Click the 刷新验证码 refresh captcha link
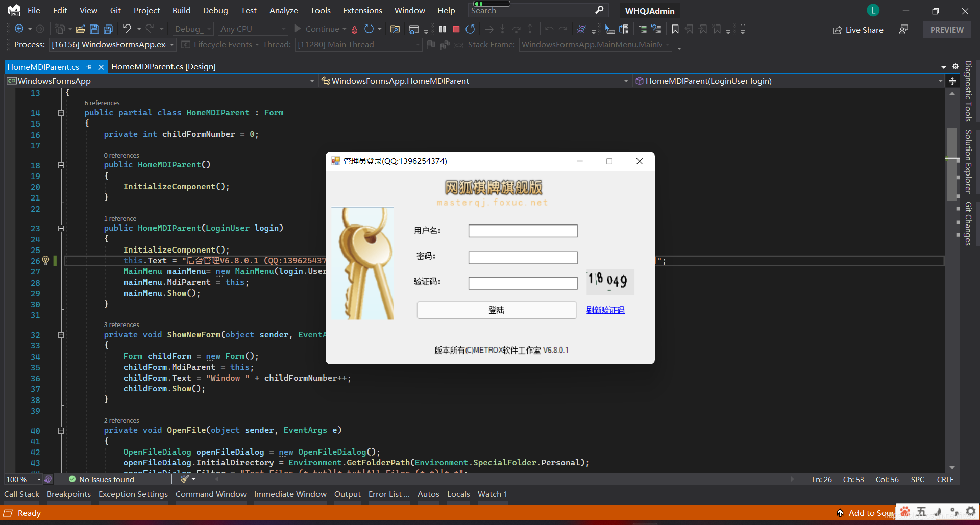 click(605, 310)
